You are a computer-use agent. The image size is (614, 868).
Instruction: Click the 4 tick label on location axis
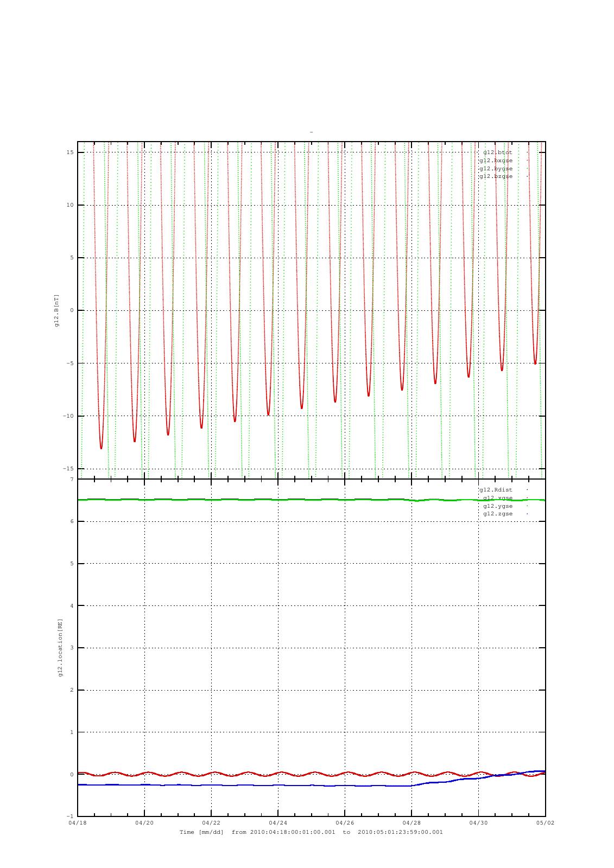[x=72, y=606]
